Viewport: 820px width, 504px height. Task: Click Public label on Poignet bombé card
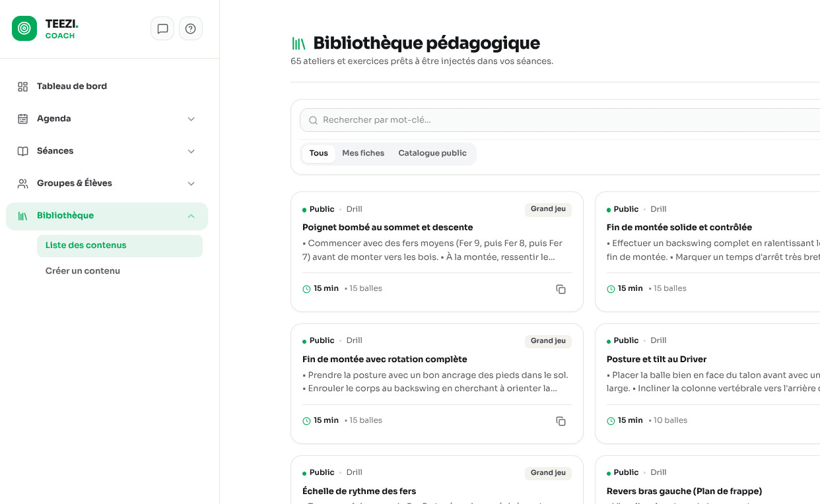coord(322,209)
